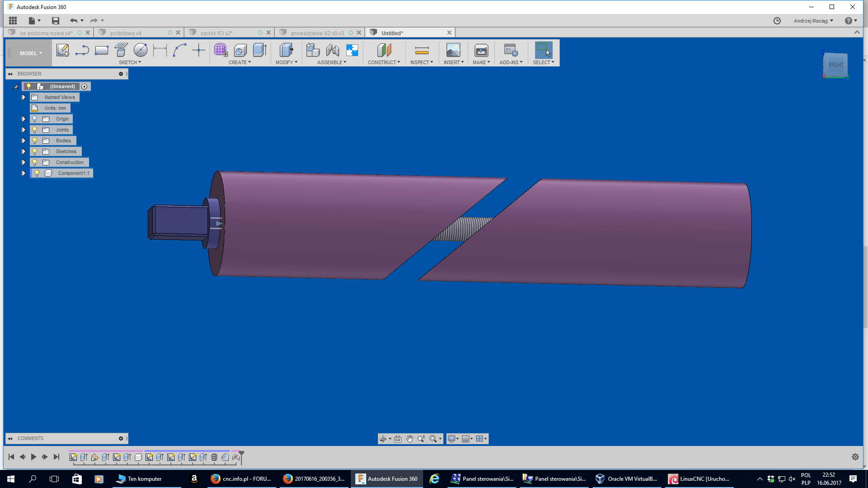
Task: Toggle visibility bulb for Component1:1
Action: click(37, 173)
